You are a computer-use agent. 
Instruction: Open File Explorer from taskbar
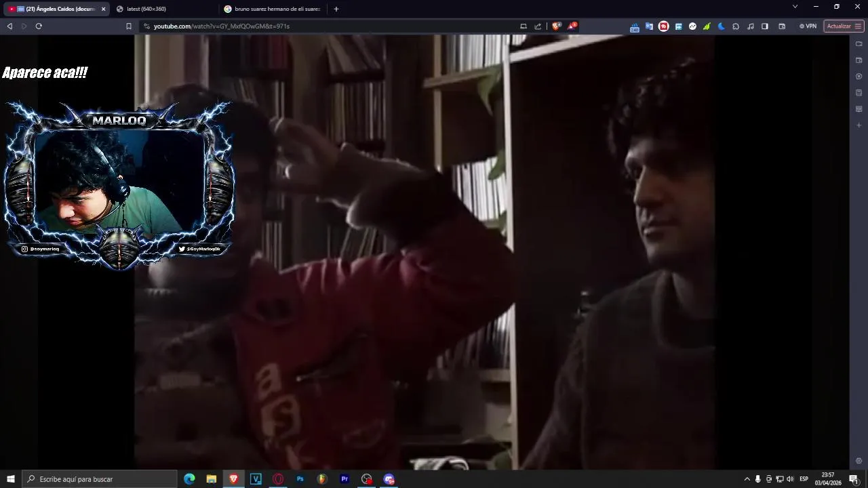pyautogui.click(x=212, y=479)
